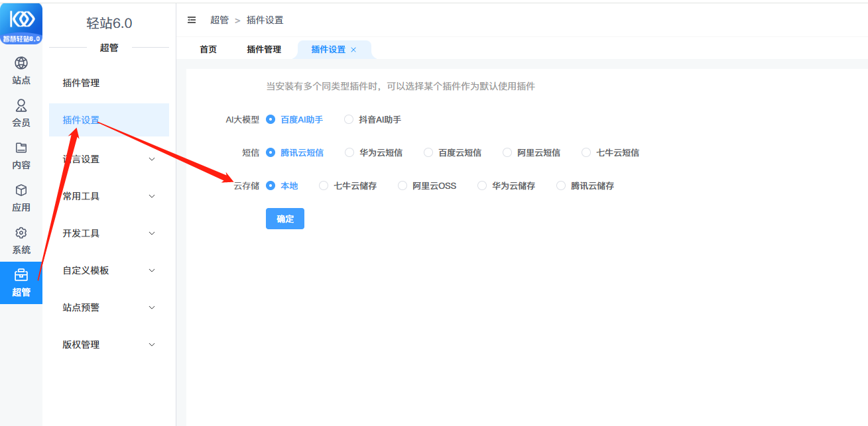
Task: Open the 内容 folder icon in sidebar
Action: click(21, 148)
